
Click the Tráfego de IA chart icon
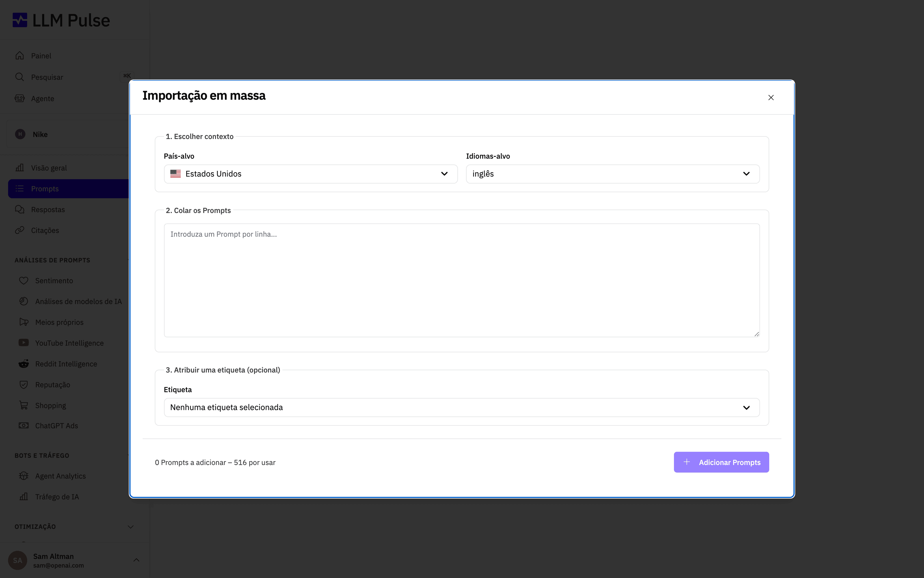[24, 497]
